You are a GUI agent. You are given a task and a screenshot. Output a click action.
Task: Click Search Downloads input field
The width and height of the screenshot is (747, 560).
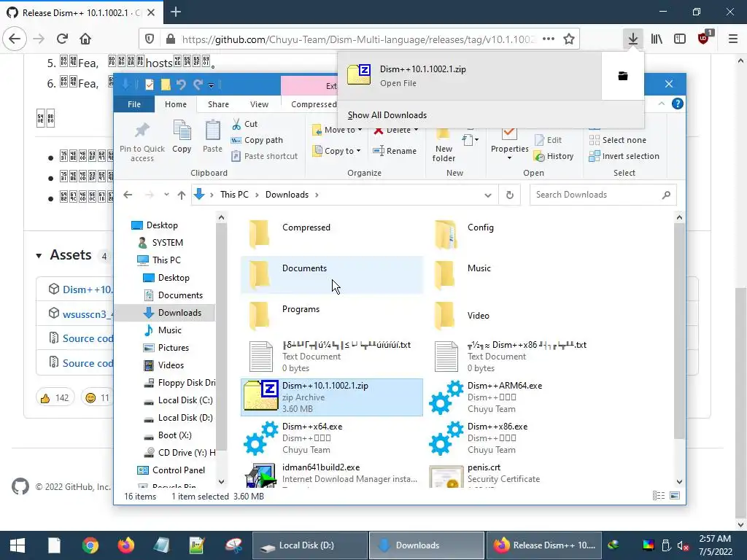(x=603, y=195)
